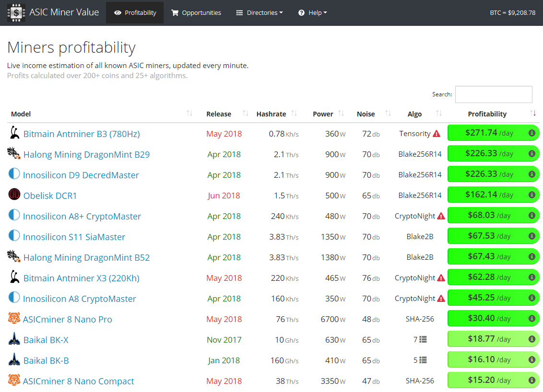The height and width of the screenshot is (392, 543).
Task: Open Baikal BK-B miner link
Action: pos(46,360)
